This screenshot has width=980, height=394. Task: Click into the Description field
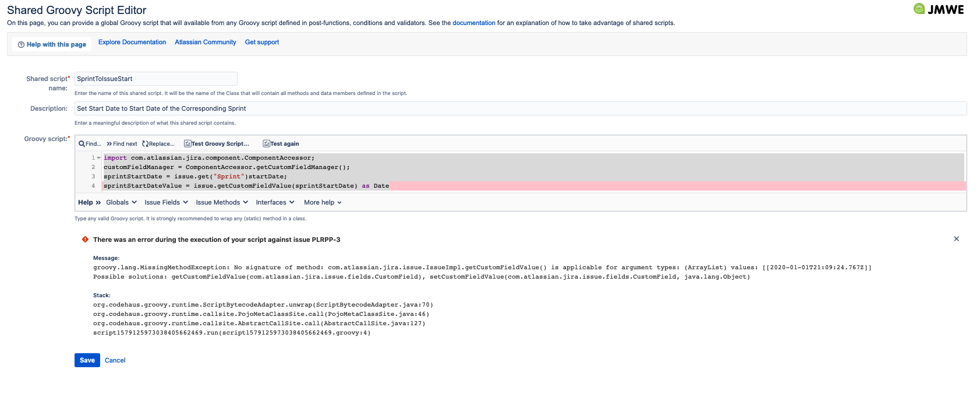point(521,108)
